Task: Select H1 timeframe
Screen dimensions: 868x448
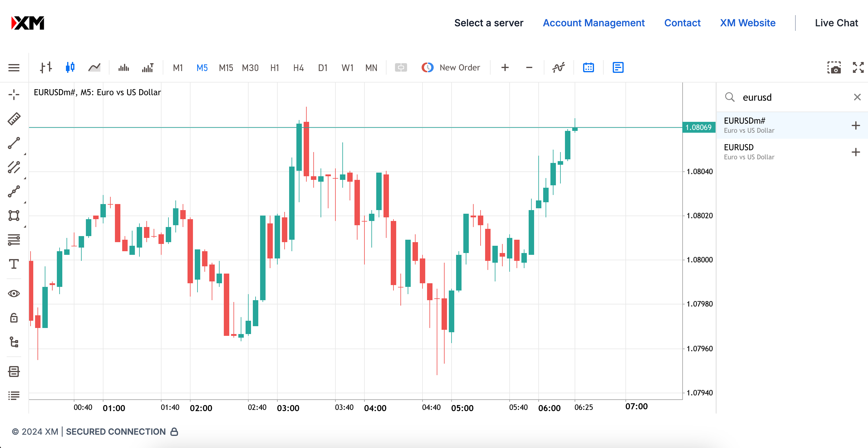Action: click(x=275, y=68)
